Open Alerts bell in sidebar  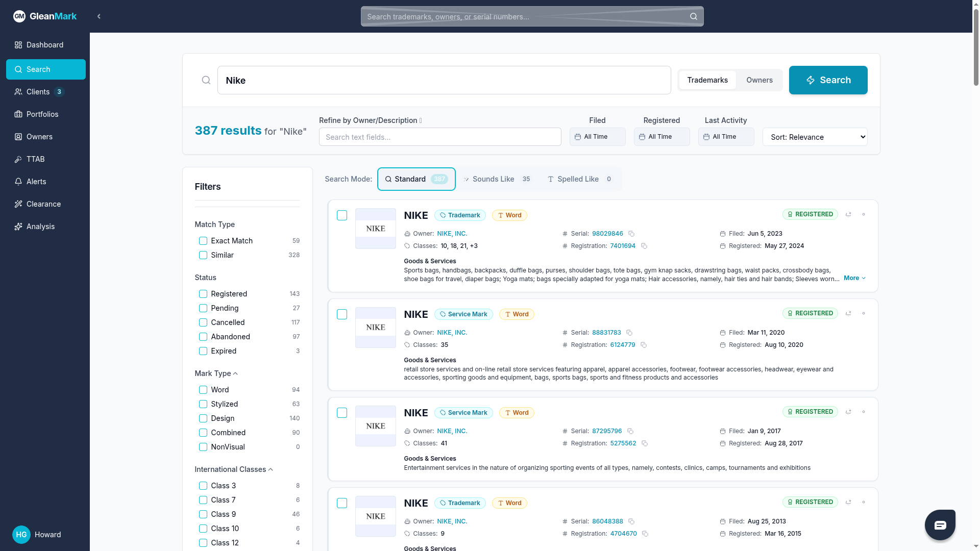[18, 182]
